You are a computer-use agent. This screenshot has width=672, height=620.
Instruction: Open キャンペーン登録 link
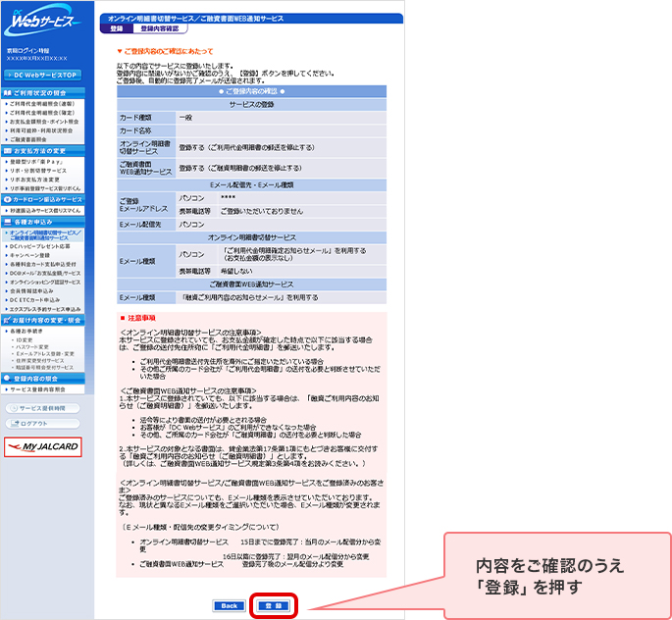click(29, 255)
